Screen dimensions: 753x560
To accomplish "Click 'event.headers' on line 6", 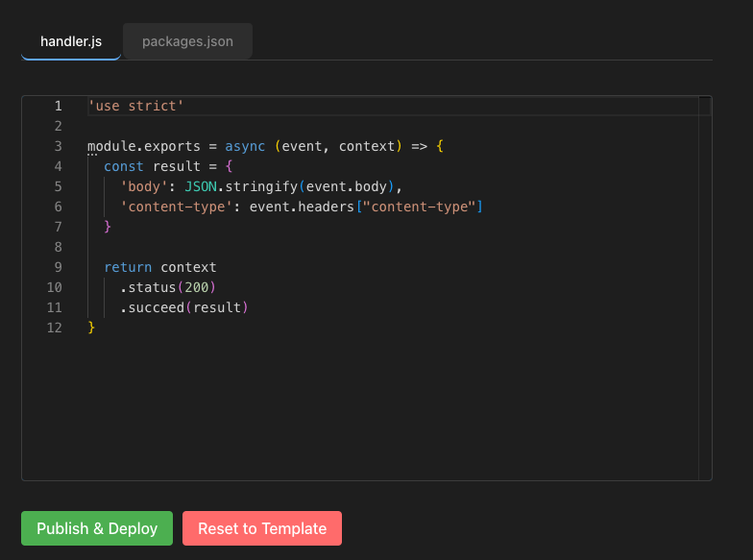I will 302,207.
